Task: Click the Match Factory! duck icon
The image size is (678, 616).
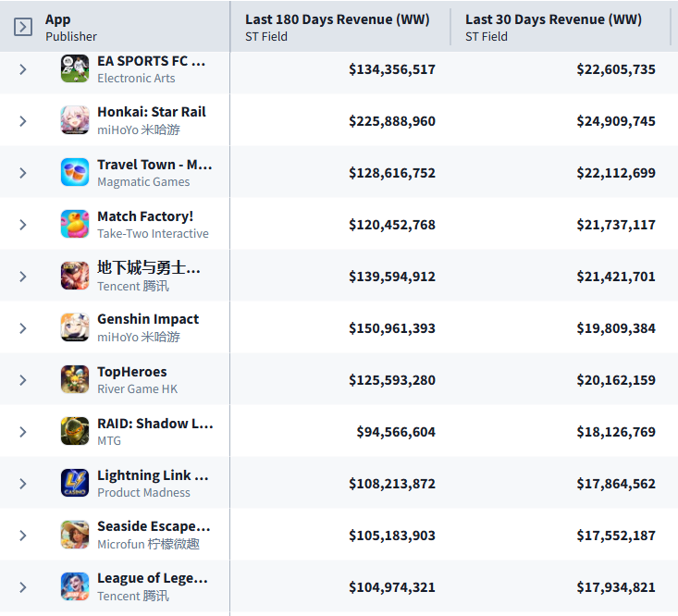Action: pyautogui.click(x=75, y=225)
